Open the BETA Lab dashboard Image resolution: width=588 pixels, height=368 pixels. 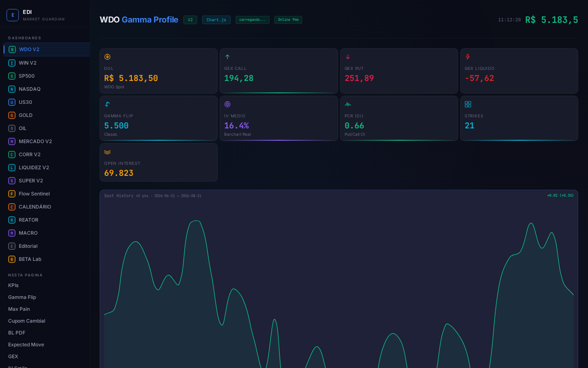[47, 259]
